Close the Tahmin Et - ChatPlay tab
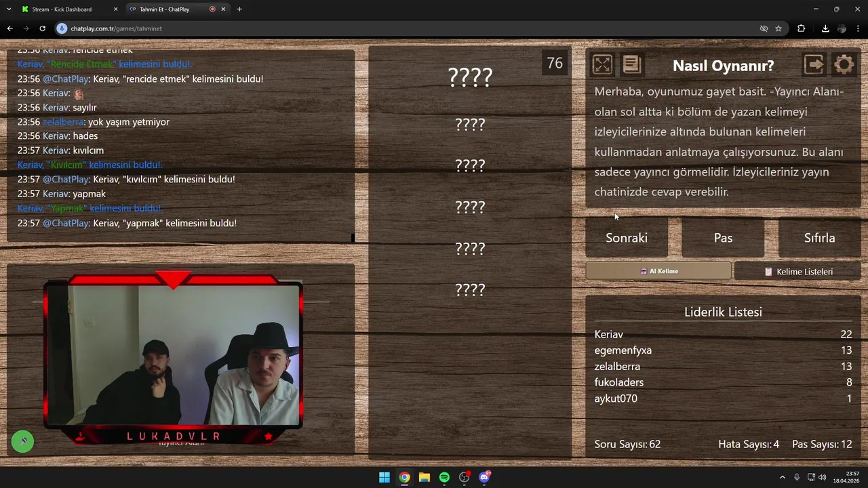Screen dimensions: 868x488 coord(223,9)
